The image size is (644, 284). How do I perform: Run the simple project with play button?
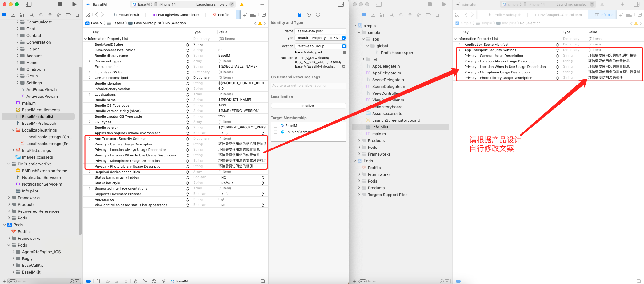[444, 4]
